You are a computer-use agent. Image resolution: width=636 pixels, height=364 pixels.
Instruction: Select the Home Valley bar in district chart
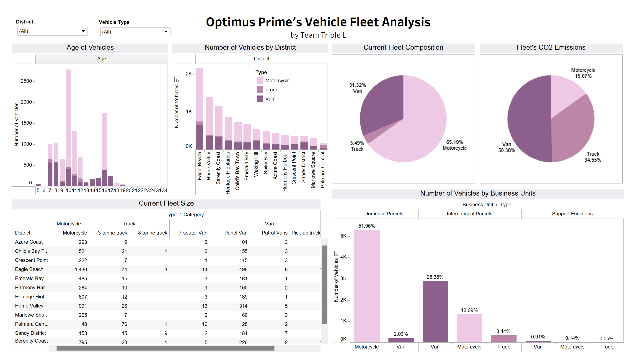(x=209, y=123)
